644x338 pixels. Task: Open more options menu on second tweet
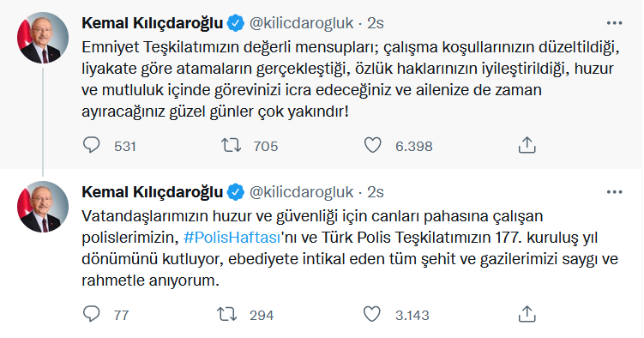615,192
